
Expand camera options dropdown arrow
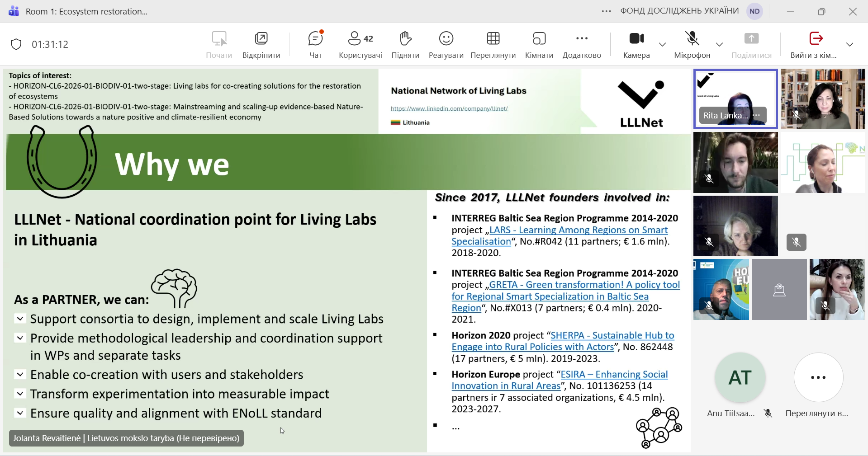[x=662, y=44]
